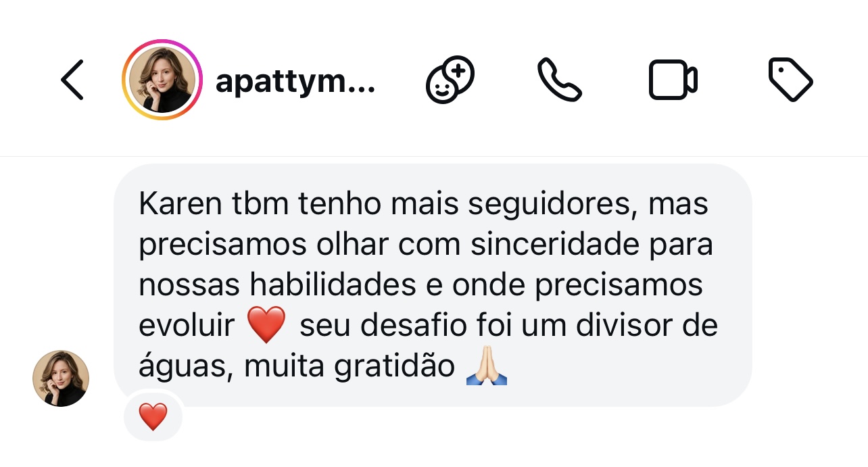Select the gray message bubble background

tap(433, 285)
